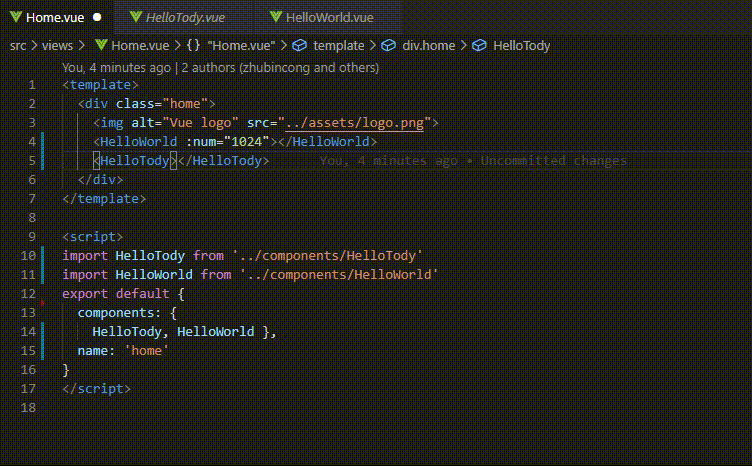Click inline blame 'Uncommitted changes' text
The height and width of the screenshot is (466, 752).
(553, 161)
